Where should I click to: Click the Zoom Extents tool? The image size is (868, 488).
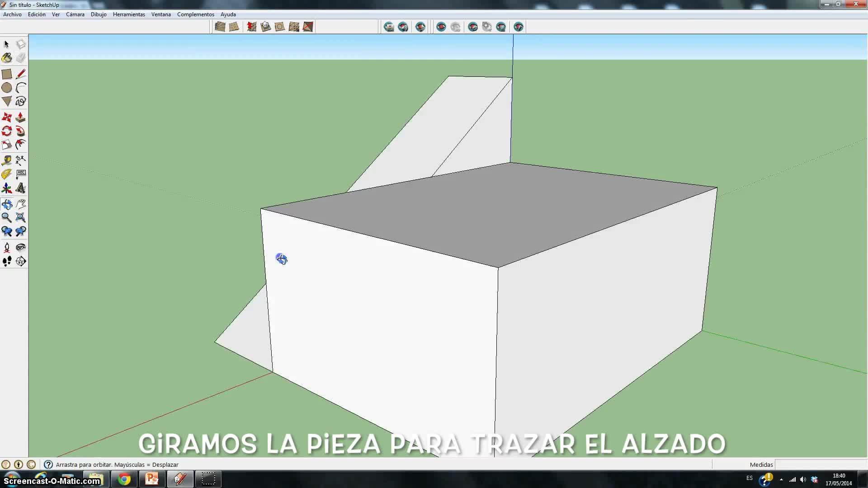pos(21,218)
